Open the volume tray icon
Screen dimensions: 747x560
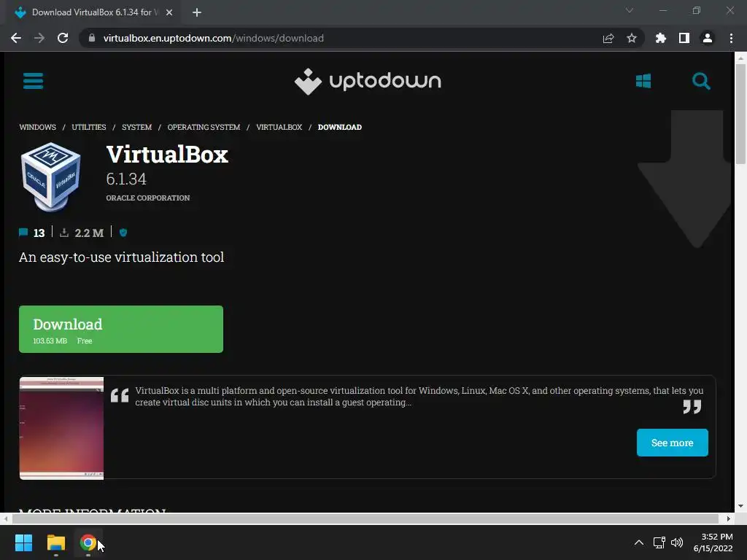[x=677, y=542]
